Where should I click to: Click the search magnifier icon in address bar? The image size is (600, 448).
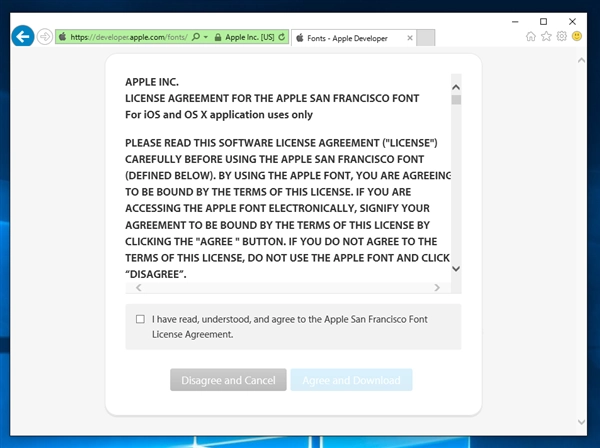(196, 37)
